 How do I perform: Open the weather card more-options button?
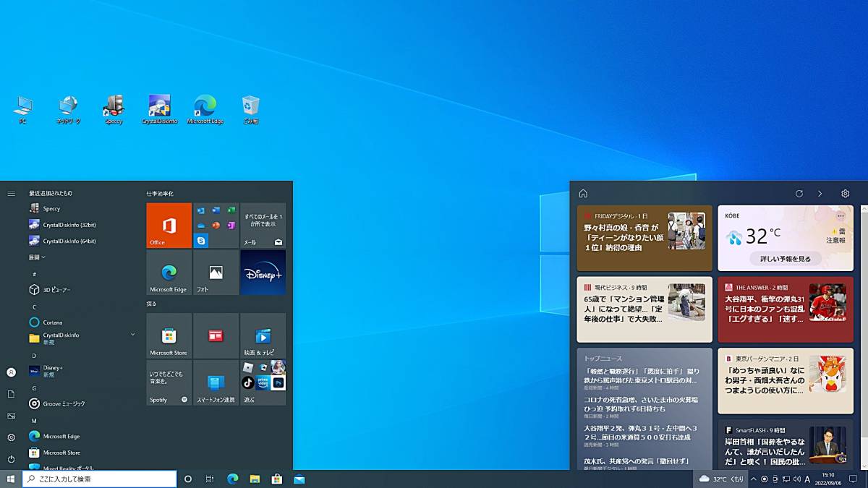click(x=841, y=216)
